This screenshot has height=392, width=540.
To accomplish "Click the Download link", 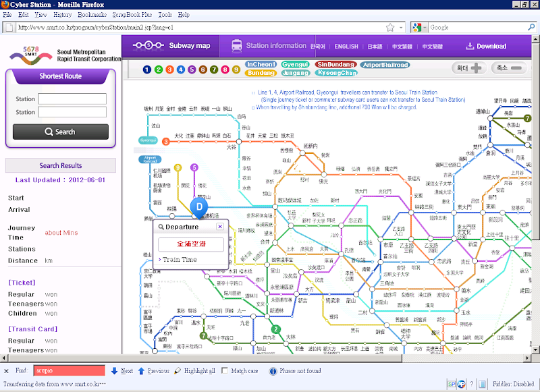I will click(486, 46).
